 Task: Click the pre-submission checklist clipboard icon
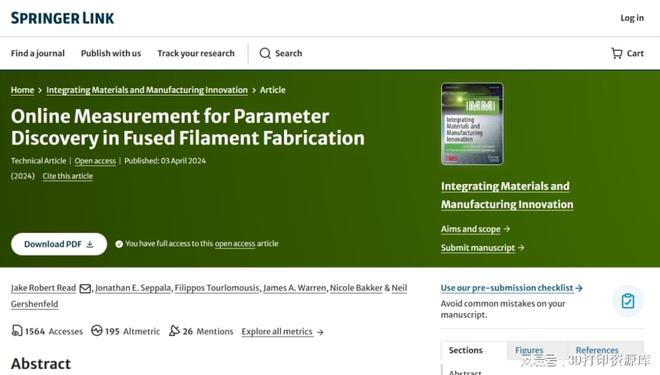[x=628, y=301]
